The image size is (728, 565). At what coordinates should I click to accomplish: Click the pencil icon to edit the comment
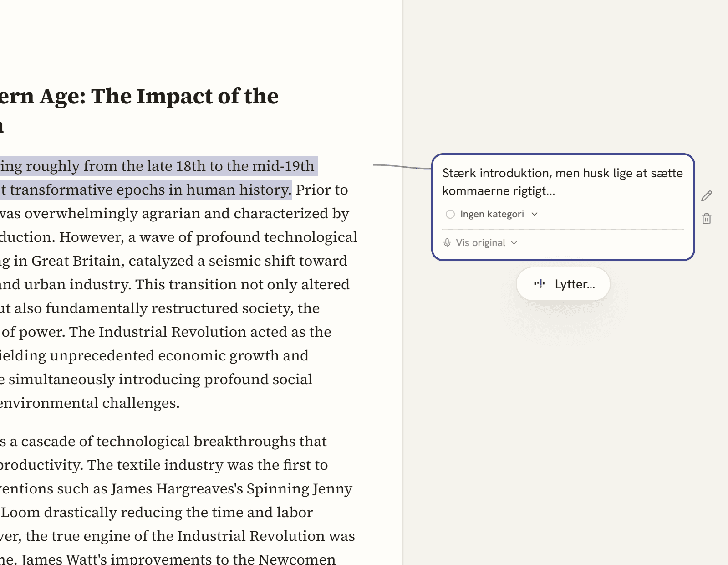point(707,196)
